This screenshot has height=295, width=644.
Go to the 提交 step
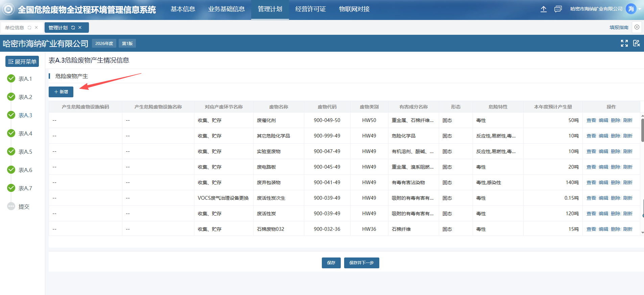point(24,206)
